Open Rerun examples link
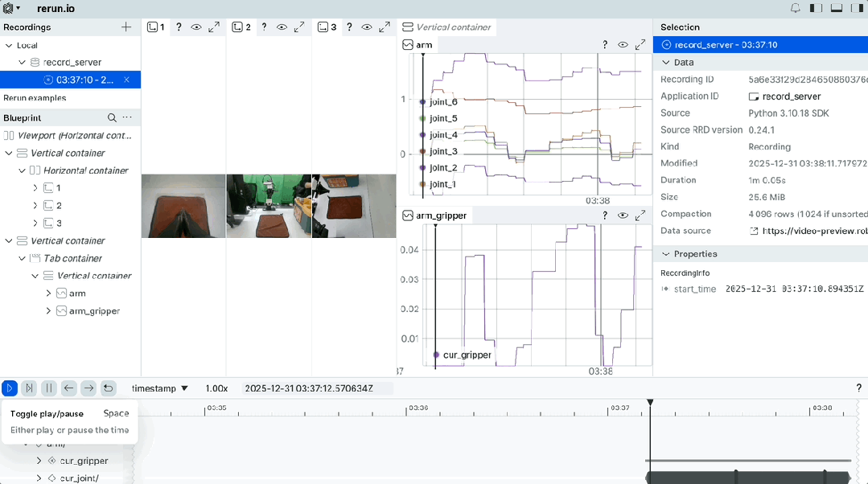The height and width of the screenshot is (484, 868). coord(35,98)
